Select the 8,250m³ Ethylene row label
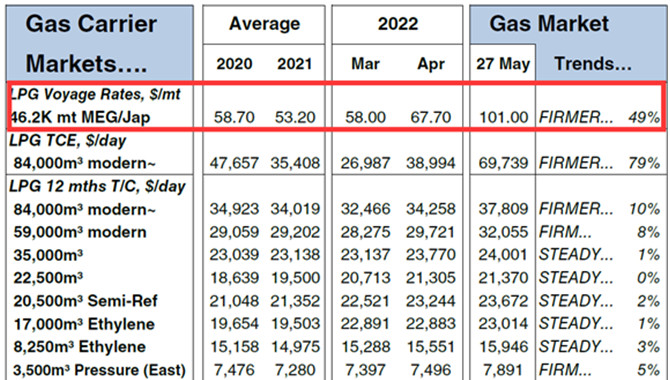This screenshot has height=380, width=670. pos(79,347)
